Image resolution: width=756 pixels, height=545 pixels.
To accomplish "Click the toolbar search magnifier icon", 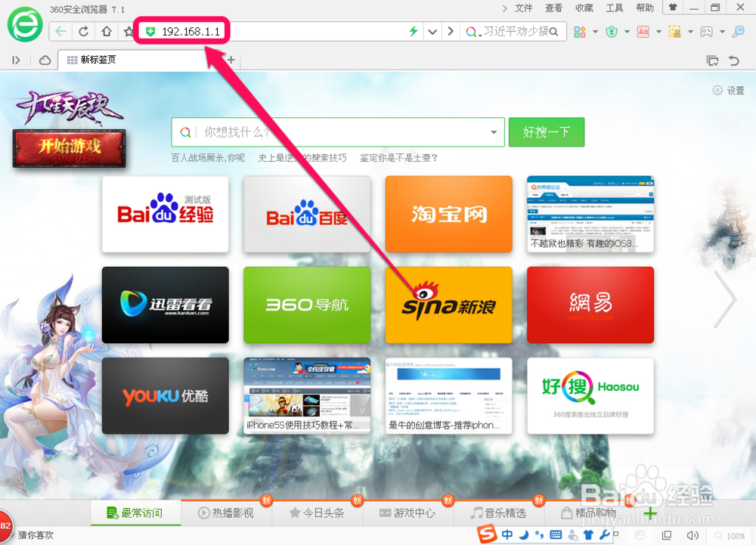I will pos(553,32).
